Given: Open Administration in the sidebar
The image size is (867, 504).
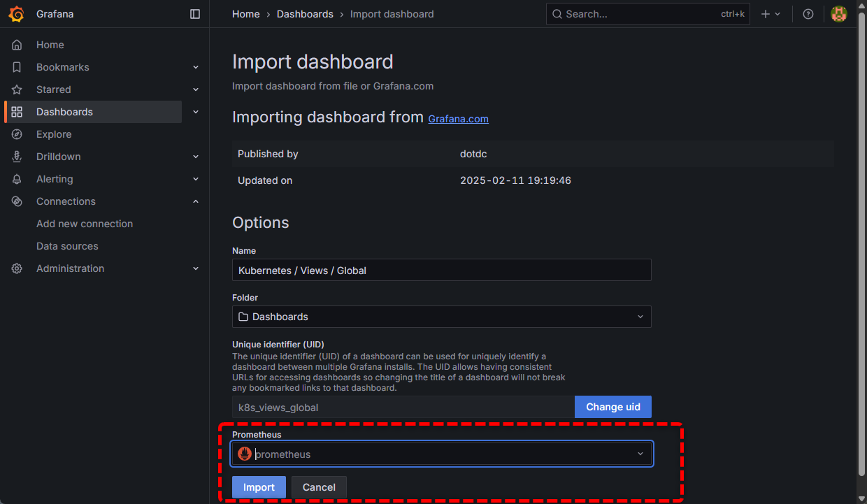Looking at the screenshot, I should coord(70,268).
